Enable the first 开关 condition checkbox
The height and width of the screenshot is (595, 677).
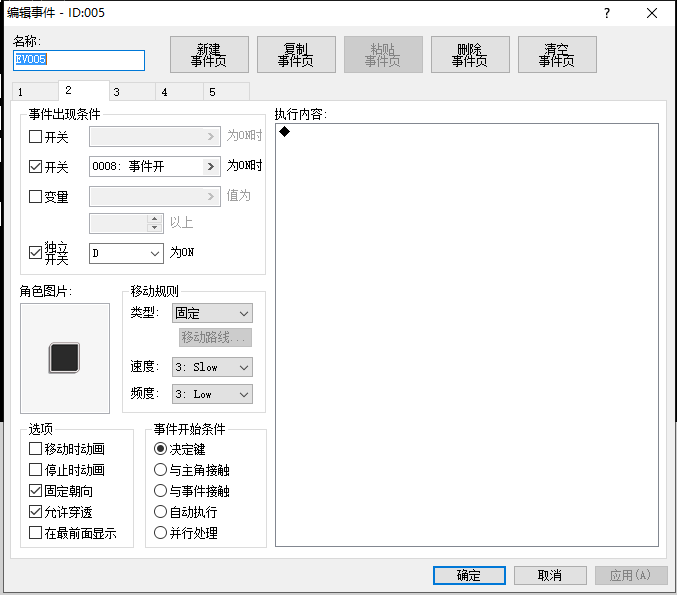tap(35, 137)
